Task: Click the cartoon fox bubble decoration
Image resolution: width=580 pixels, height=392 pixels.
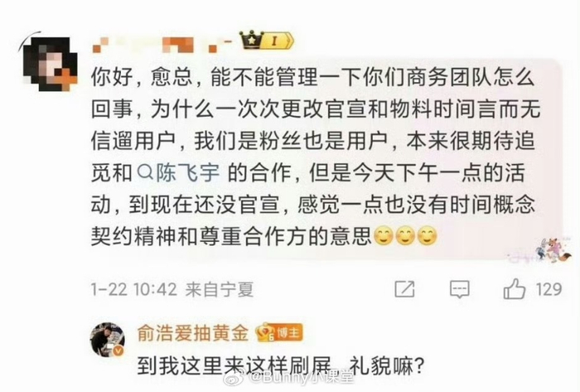Action: click(553, 250)
